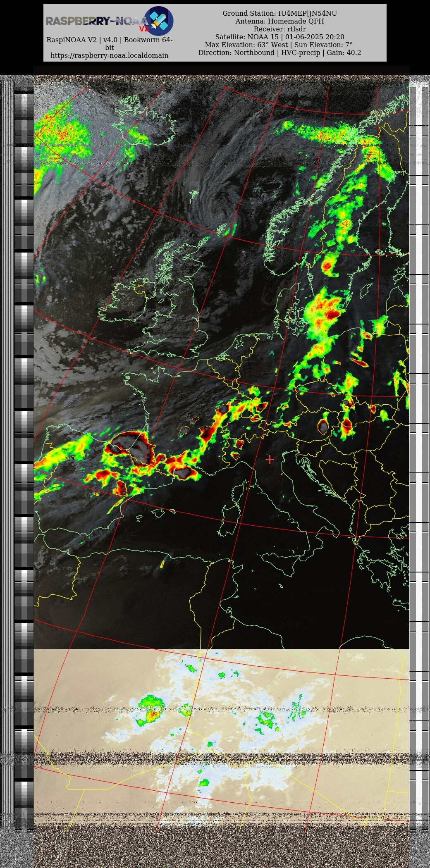This screenshot has height=868, width=430.
Task: Click the round blue satellite logo icon
Action: pyautogui.click(x=159, y=21)
